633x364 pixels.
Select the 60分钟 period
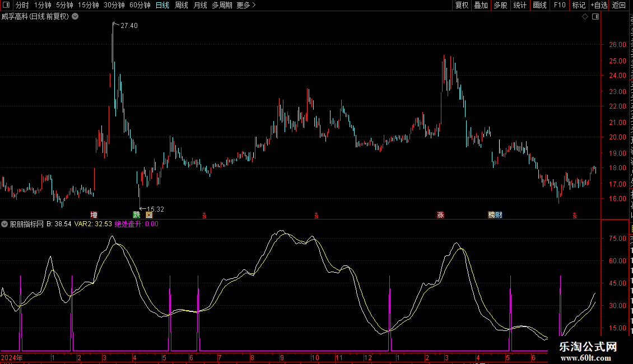point(139,5)
